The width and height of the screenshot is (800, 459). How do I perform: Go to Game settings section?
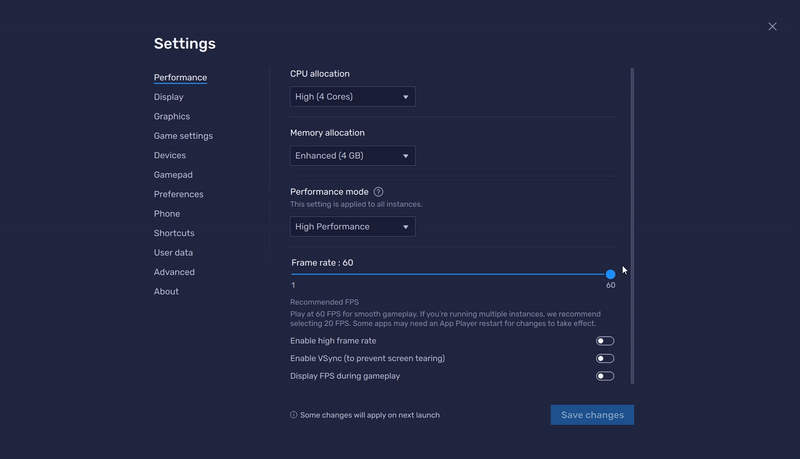pos(183,136)
